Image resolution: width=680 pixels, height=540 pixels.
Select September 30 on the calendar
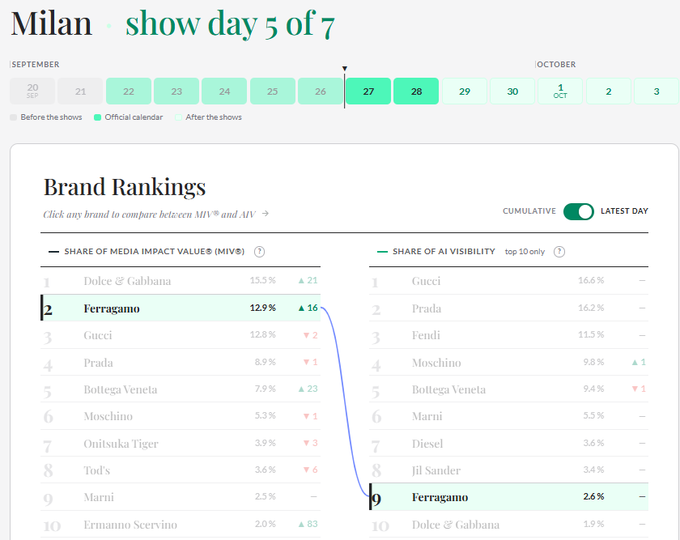coord(513,91)
